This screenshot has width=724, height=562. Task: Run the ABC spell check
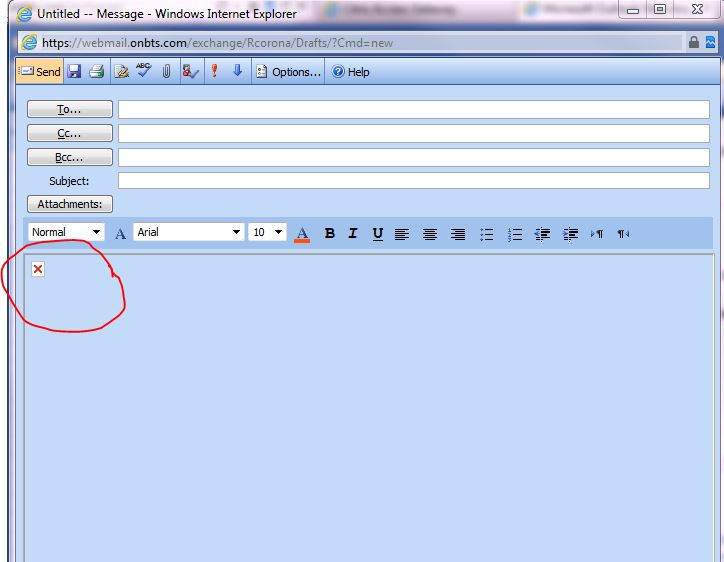tap(144, 70)
